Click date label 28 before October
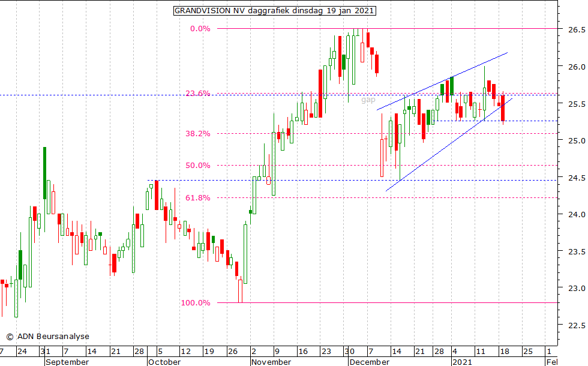588x366 pixels. point(139,352)
